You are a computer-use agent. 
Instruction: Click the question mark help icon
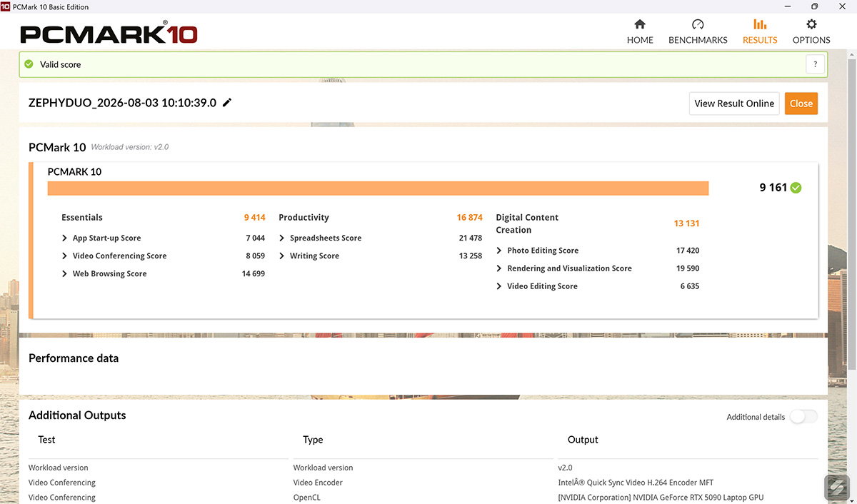point(815,64)
